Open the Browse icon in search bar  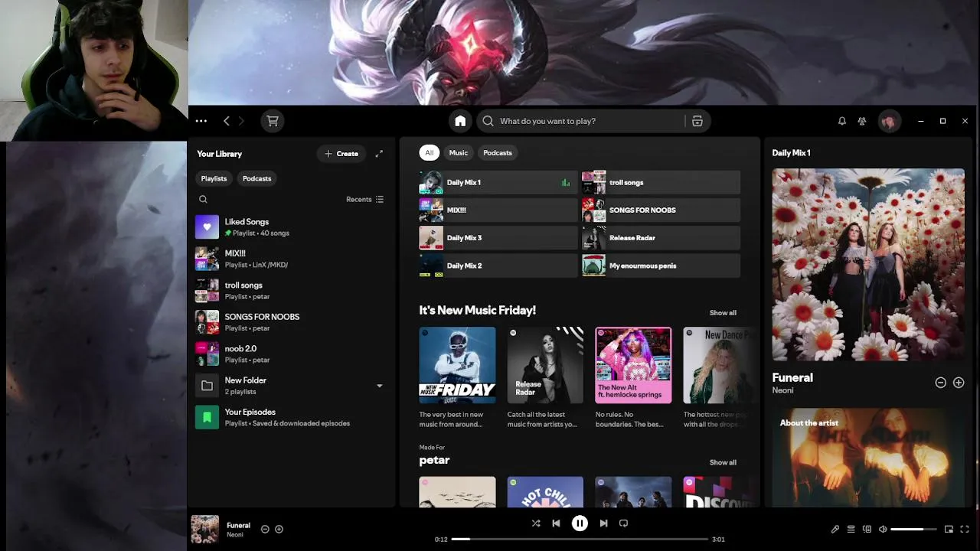[x=697, y=121]
